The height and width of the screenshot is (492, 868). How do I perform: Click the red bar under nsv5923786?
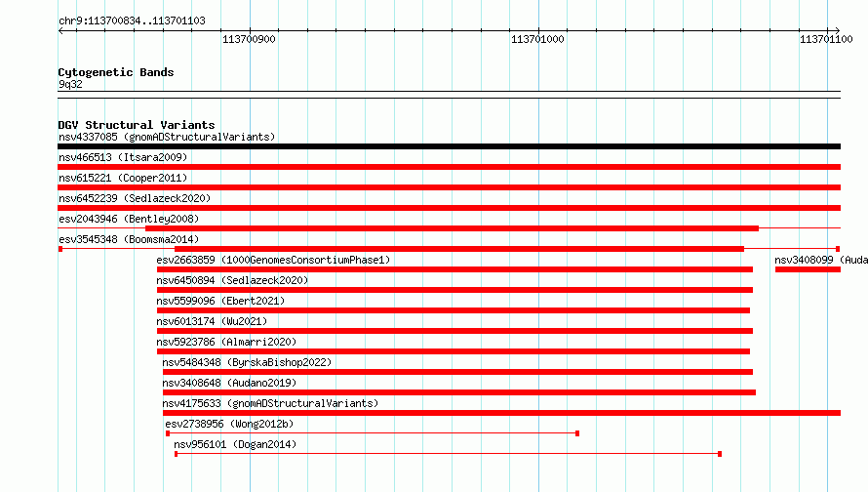click(x=454, y=351)
